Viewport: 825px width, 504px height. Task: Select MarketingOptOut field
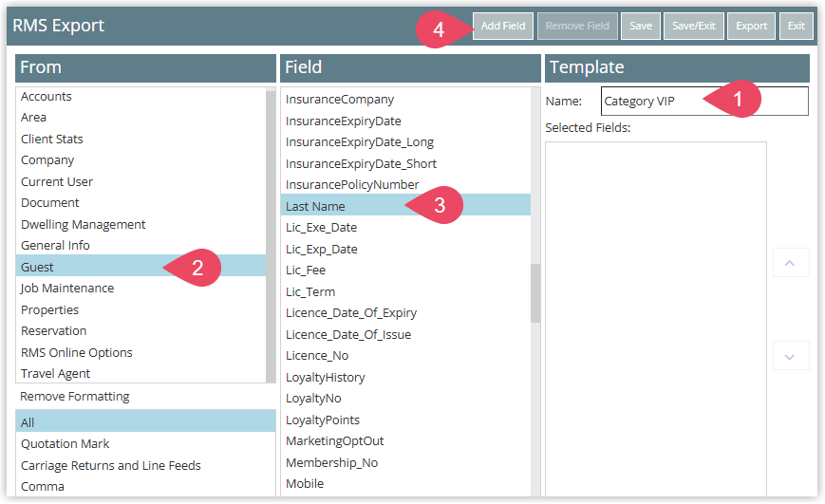coord(405,440)
